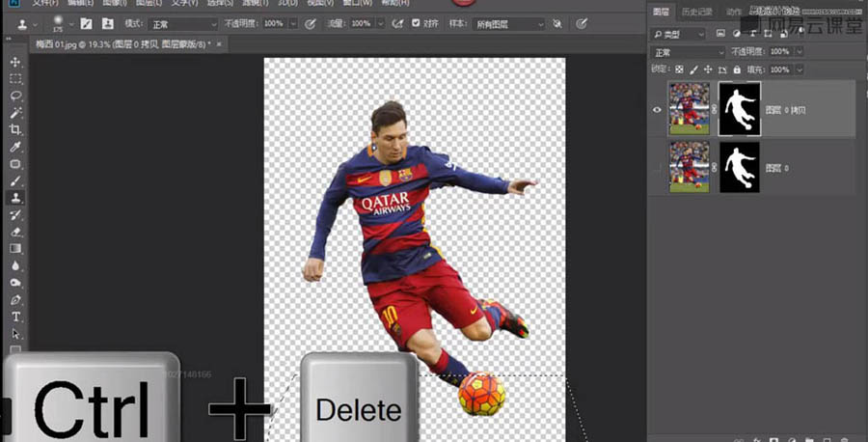
Task: Switch to the 历史记录 history tab
Action: click(x=695, y=12)
